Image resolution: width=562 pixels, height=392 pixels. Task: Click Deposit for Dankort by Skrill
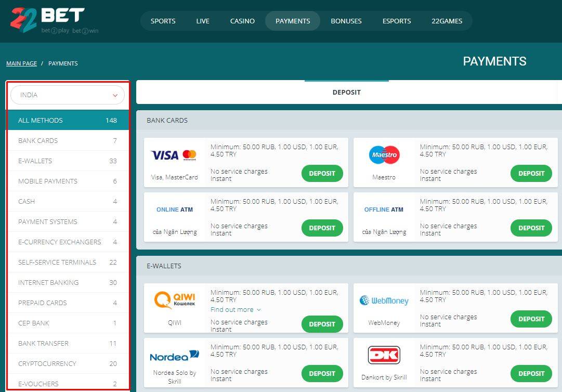531,373
